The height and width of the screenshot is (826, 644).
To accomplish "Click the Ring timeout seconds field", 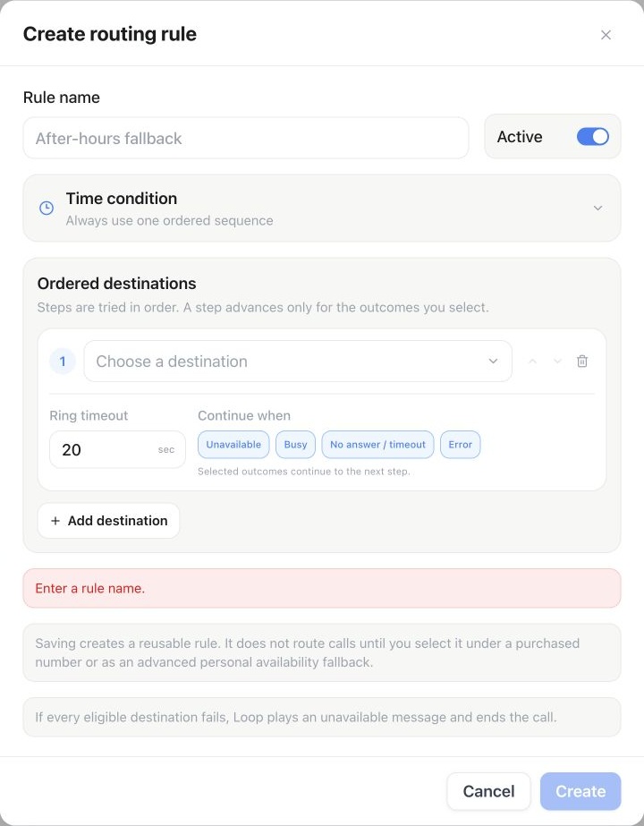I will (x=117, y=450).
